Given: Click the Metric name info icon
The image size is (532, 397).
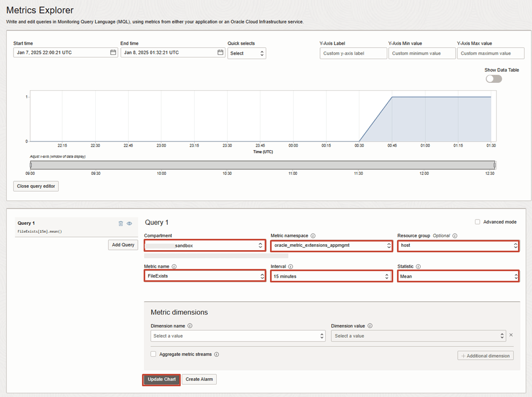Looking at the screenshot, I should (x=174, y=266).
